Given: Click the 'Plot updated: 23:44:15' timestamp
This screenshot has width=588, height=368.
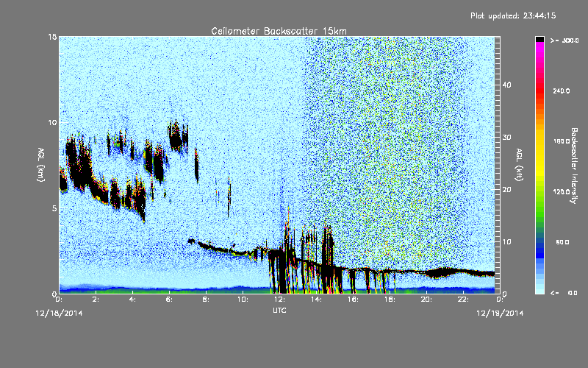Looking at the screenshot, I should [x=513, y=15].
